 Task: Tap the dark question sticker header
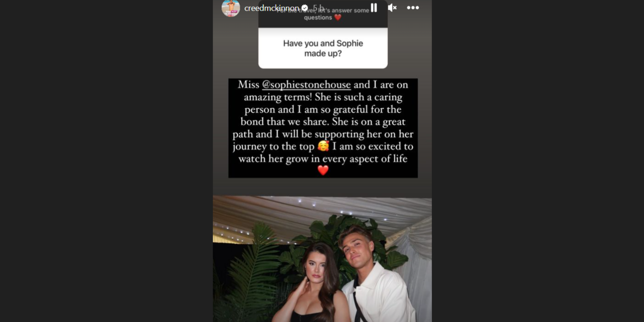coord(323,14)
